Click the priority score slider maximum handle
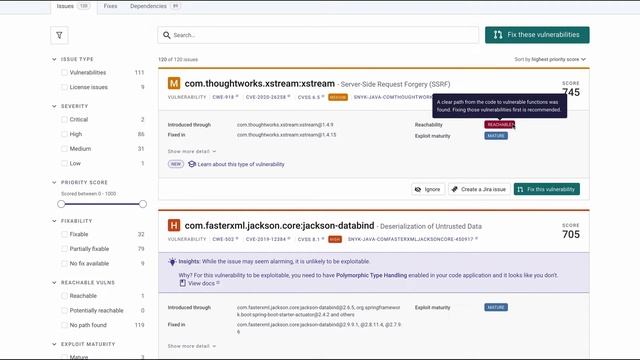Image resolution: width=640 pixels, height=360 pixels. pos(143,204)
